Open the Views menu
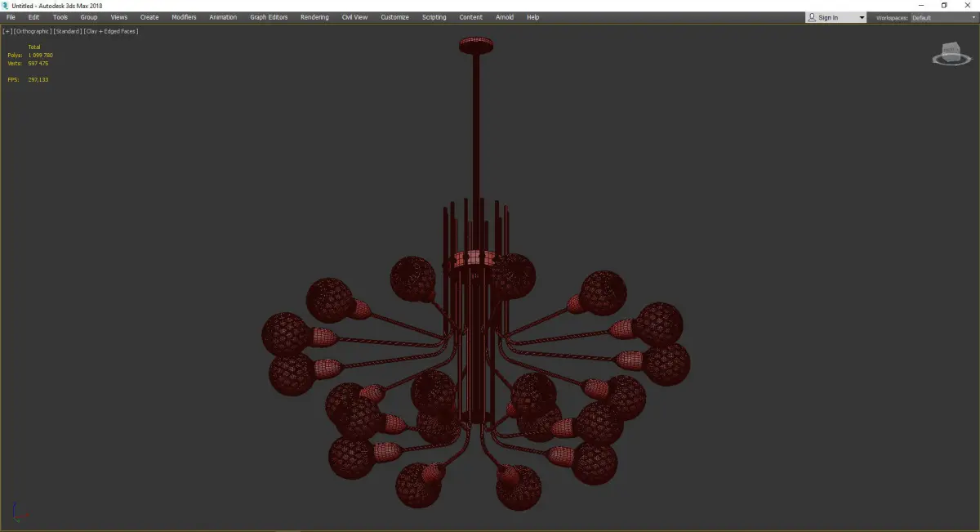This screenshot has height=532, width=980. (119, 17)
